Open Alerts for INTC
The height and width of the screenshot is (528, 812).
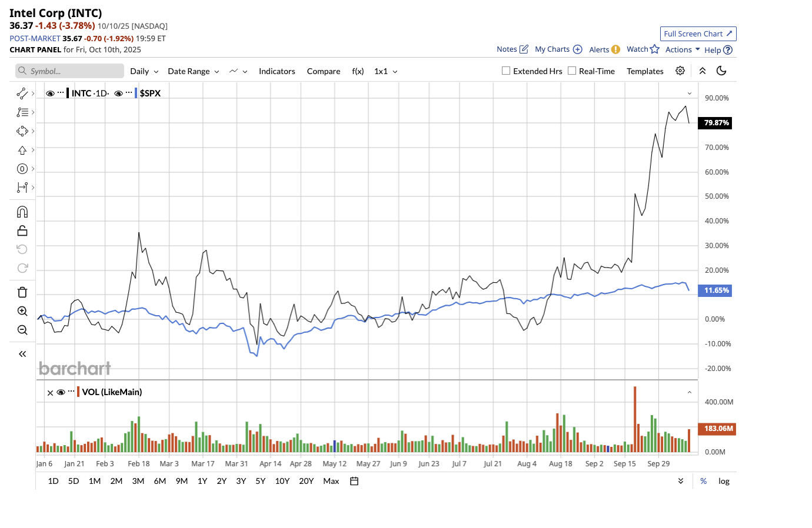pyautogui.click(x=604, y=49)
